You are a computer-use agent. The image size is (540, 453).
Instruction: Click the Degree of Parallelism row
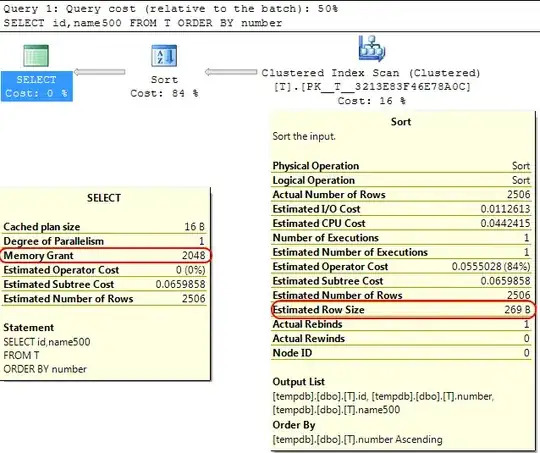click(105, 241)
